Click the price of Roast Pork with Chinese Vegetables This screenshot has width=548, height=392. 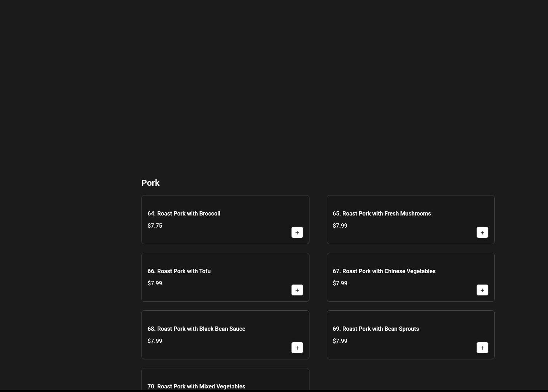coord(340,283)
